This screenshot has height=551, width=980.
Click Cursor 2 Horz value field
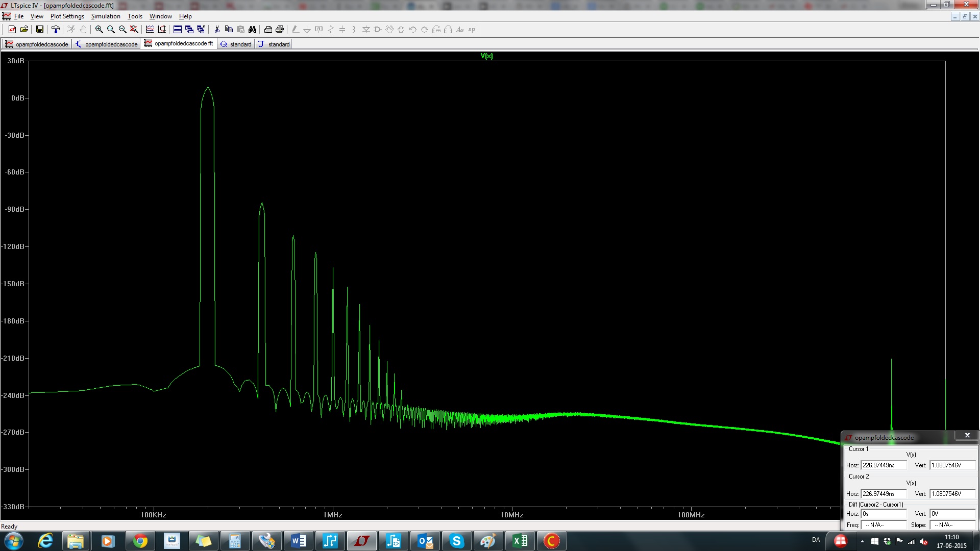coord(884,494)
